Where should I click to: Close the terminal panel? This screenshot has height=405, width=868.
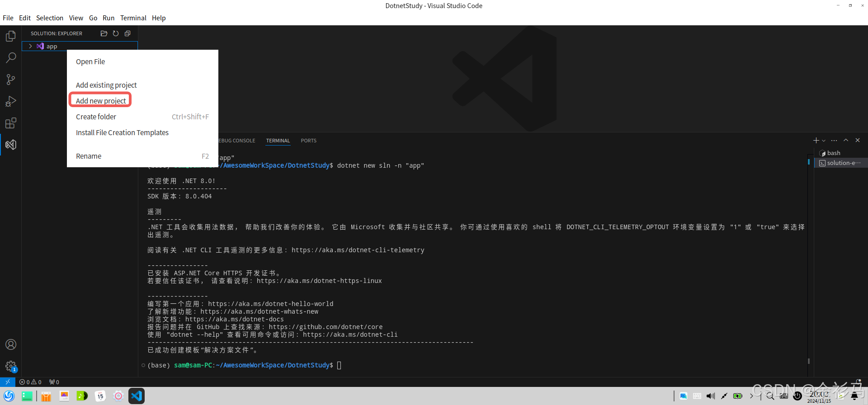858,141
